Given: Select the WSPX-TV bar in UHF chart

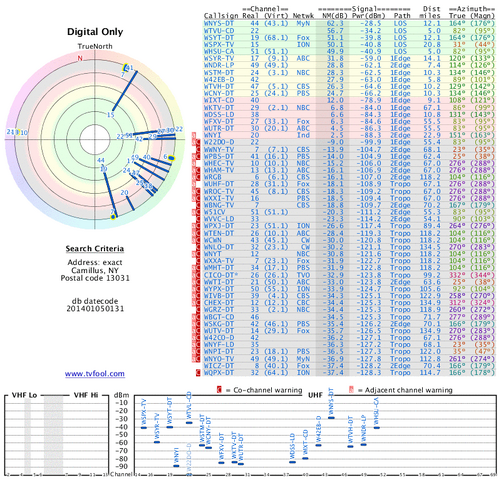Looking at the screenshot, I should pyautogui.click(x=144, y=427).
